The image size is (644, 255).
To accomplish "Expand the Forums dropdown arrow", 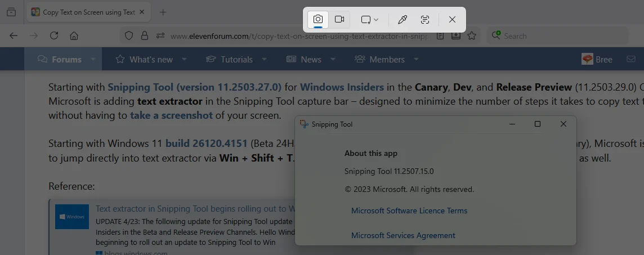I will coord(93,59).
